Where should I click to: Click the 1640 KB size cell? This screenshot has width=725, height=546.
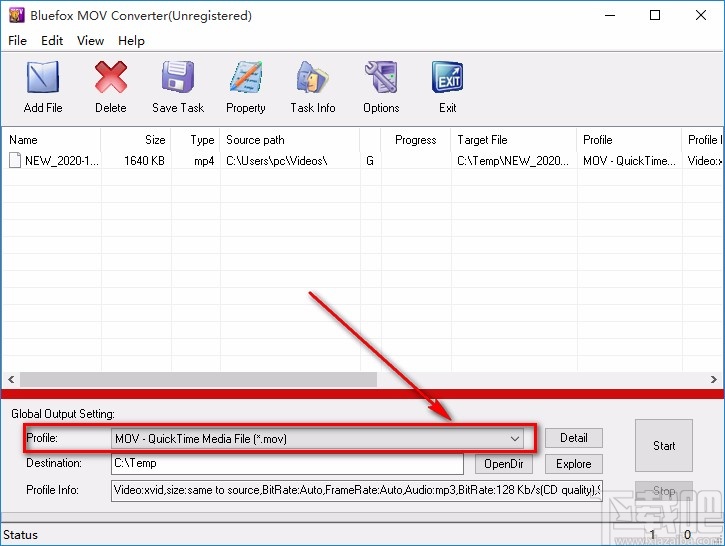tap(144, 161)
